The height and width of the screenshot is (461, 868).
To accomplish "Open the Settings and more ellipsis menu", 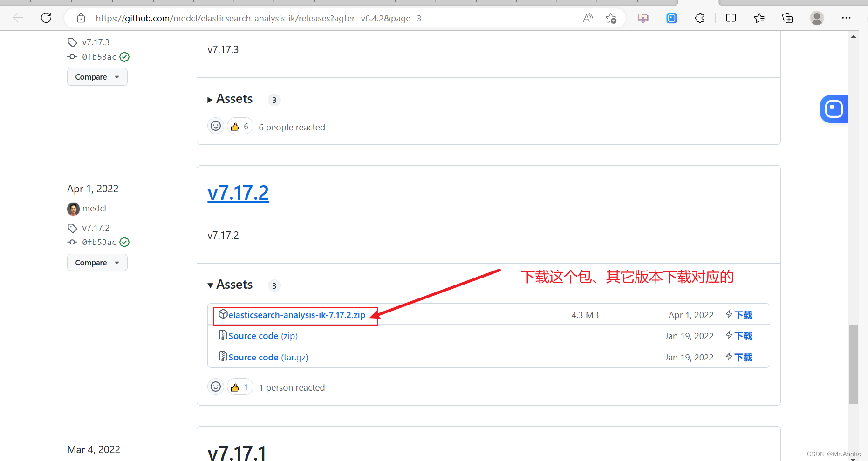I will [846, 18].
